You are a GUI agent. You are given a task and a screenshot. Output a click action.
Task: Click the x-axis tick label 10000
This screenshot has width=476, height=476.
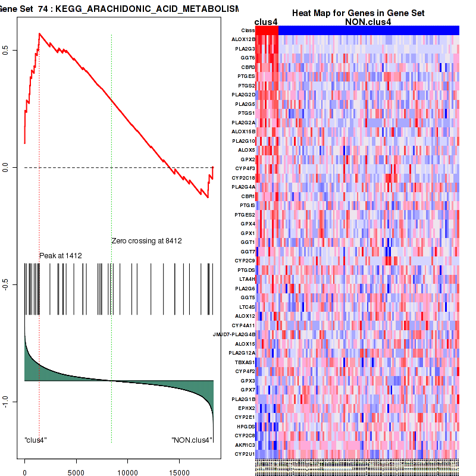[127, 472]
